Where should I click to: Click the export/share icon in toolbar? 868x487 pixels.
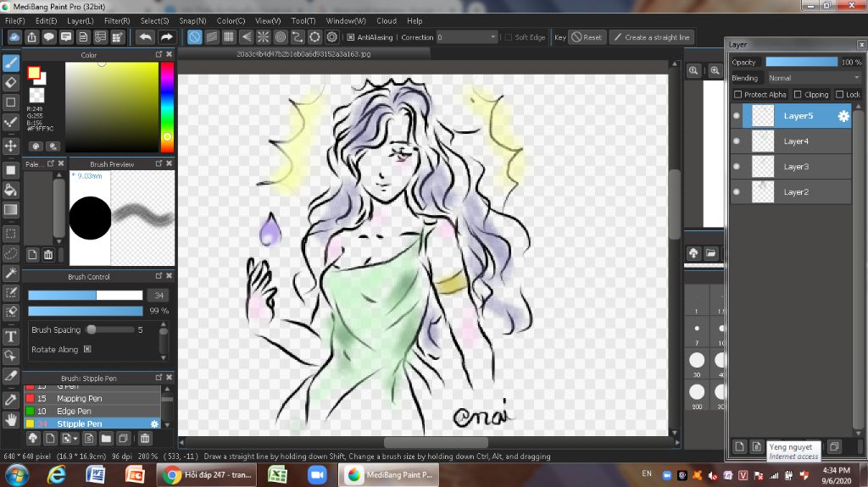pos(31,37)
